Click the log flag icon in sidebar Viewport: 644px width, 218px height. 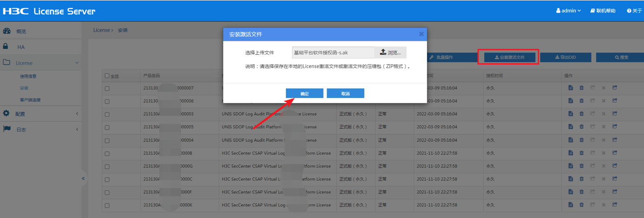click(x=7, y=129)
